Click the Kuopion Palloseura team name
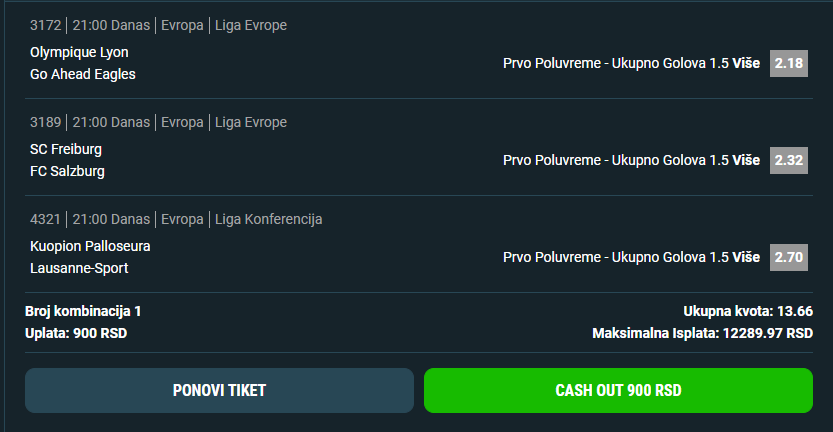 (x=90, y=246)
